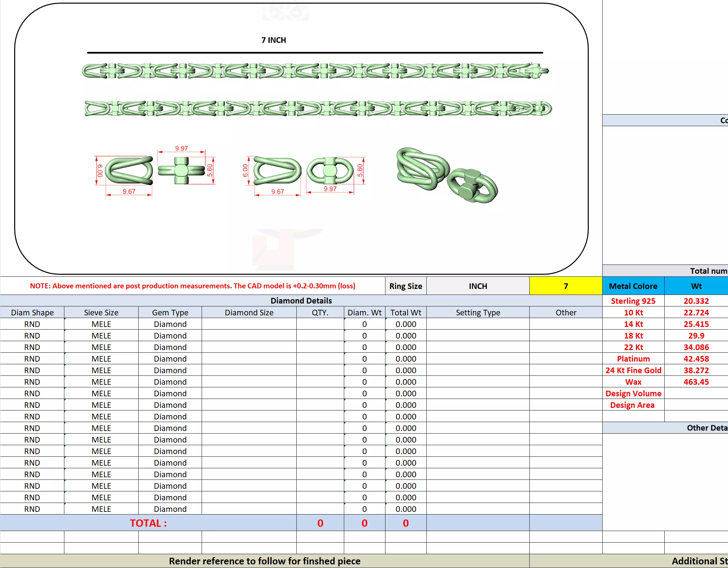Image resolution: width=728 pixels, height=568 pixels.
Task: Click the Sterling 925 metal cell
Action: click(x=633, y=301)
